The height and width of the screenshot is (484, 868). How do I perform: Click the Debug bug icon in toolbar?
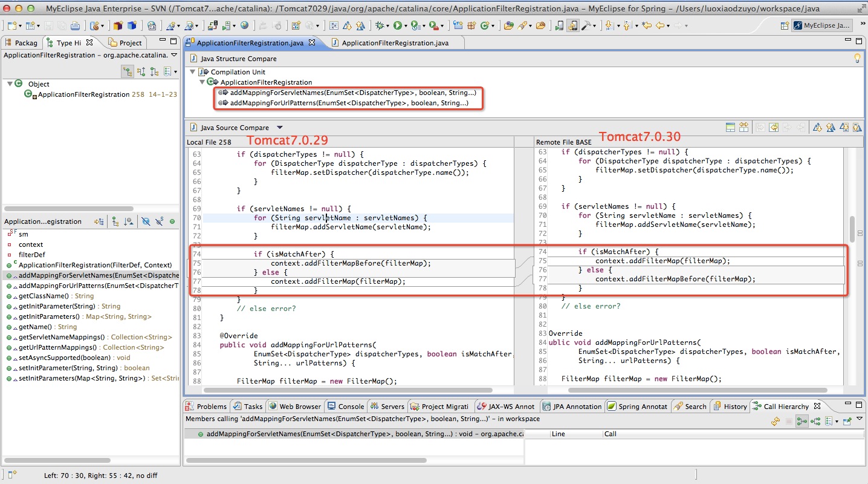(x=378, y=25)
